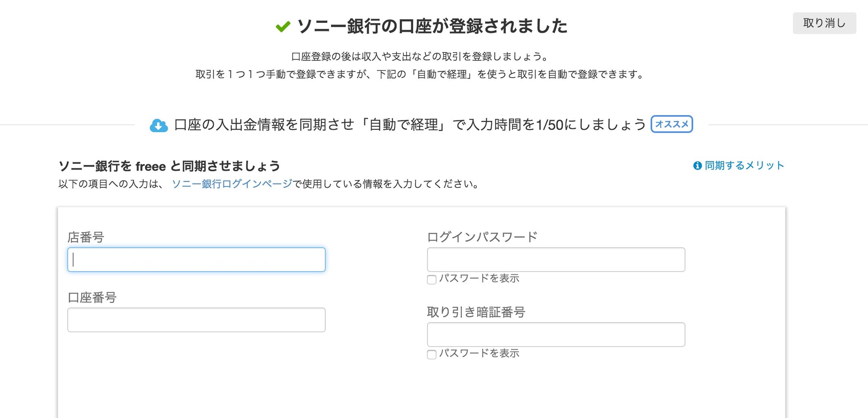Click the 店番号 field label

coord(86,237)
